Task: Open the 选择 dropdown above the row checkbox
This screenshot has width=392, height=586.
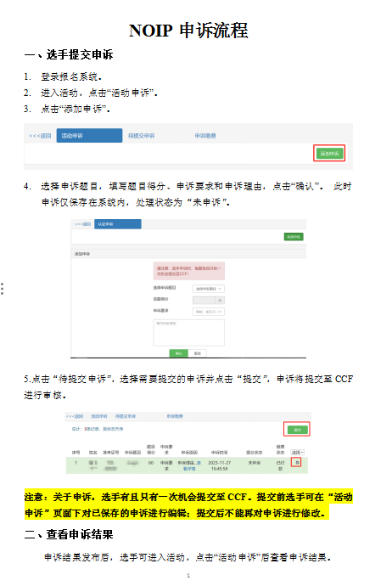Action: point(298,452)
